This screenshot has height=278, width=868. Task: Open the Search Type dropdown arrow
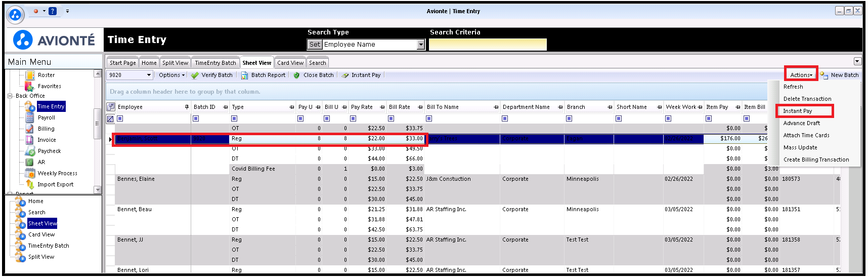pyautogui.click(x=421, y=45)
